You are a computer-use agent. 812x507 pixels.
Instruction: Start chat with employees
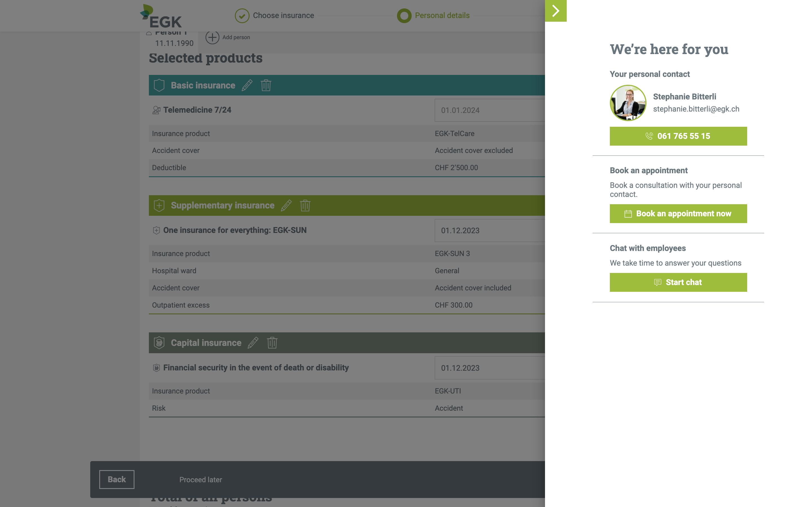678,282
